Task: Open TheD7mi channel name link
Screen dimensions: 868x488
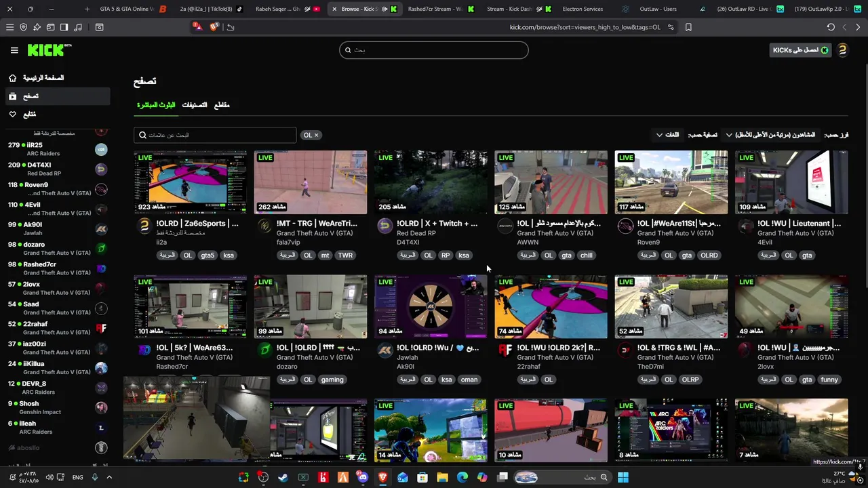Action: (652, 366)
